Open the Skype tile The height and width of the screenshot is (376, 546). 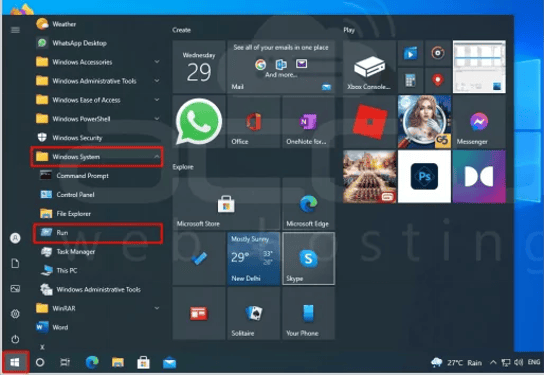coord(309,259)
